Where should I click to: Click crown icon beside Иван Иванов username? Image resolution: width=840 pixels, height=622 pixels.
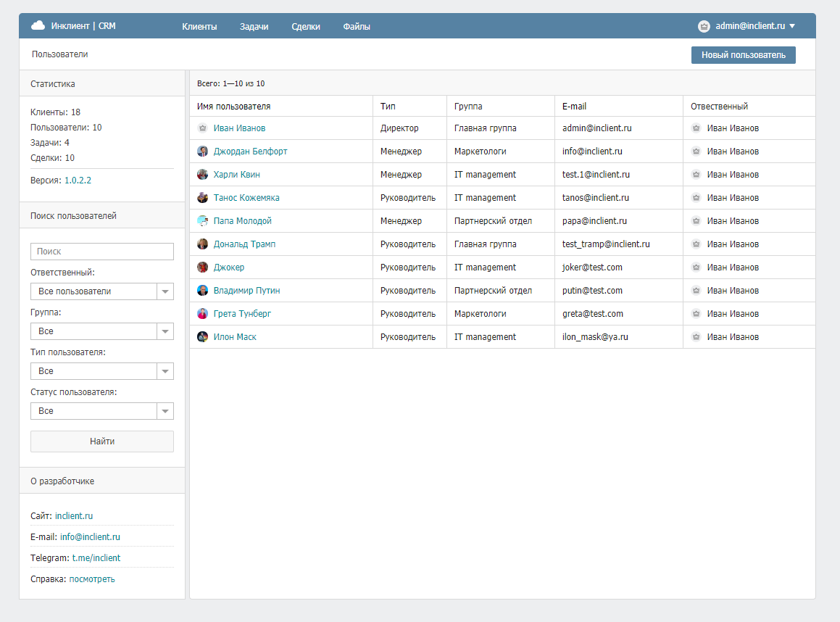[203, 128]
